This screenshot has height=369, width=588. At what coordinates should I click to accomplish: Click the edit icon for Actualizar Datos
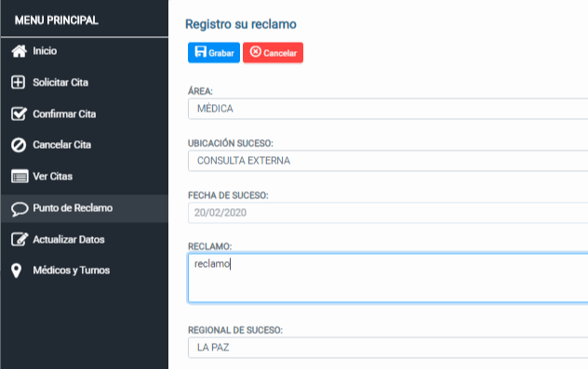[20, 240]
